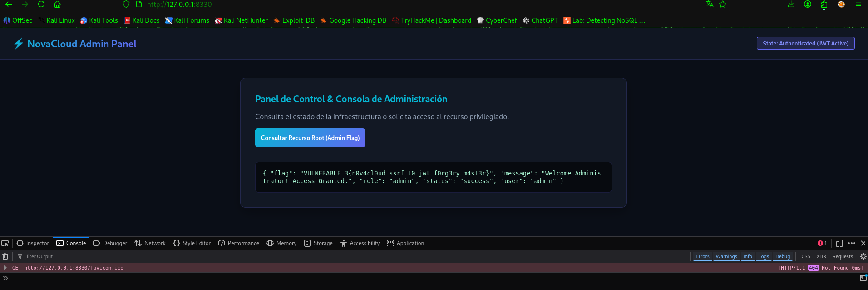The width and height of the screenshot is (868, 290).
Task: Click the devtools error count indicator
Action: pyautogui.click(x=822, y=243)
